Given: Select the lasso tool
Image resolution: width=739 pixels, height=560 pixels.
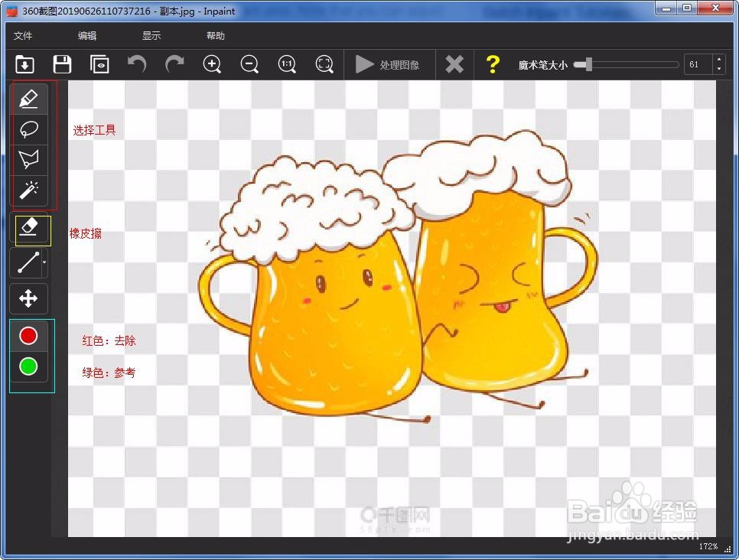Looking at the screenshot, I should coord(28,129).
